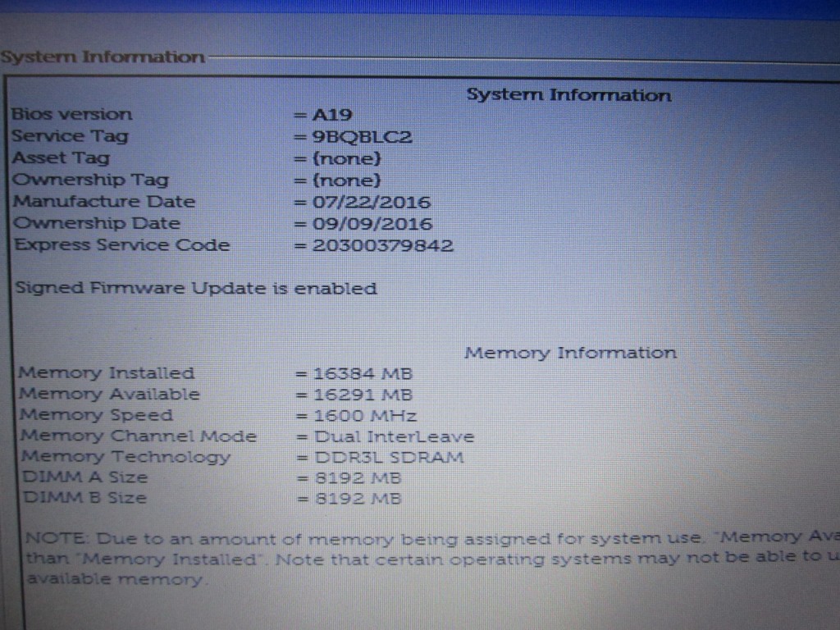Select the Manufacture Date value 07/22/2016

click(371, 202)
